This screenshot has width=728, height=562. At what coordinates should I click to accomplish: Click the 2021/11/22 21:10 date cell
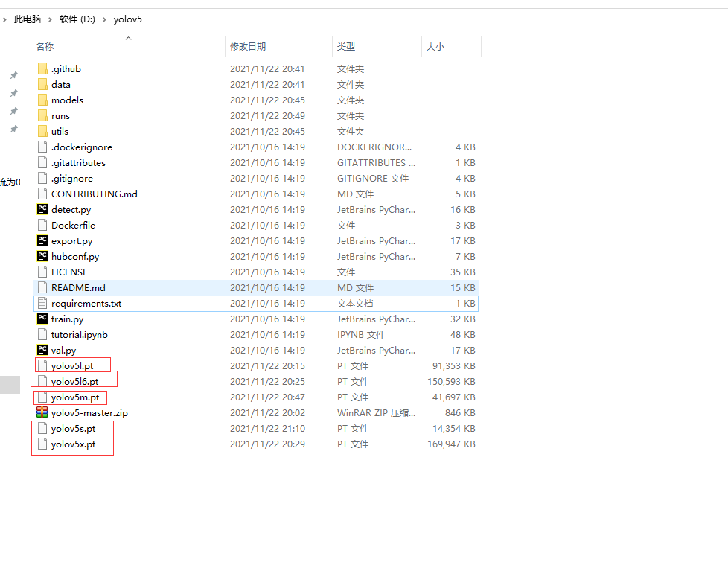click(x=267, y=428)
